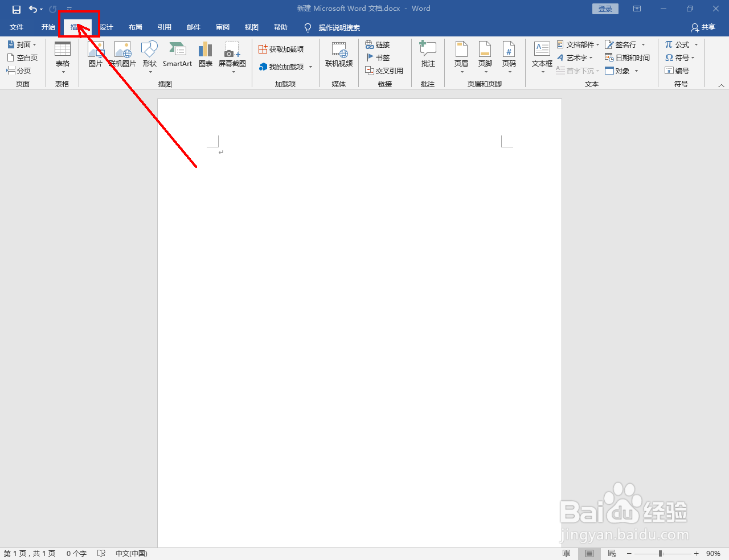Screen dimensions: 729x560
Task: Enable Web Layout view
Action: [612, 553]
